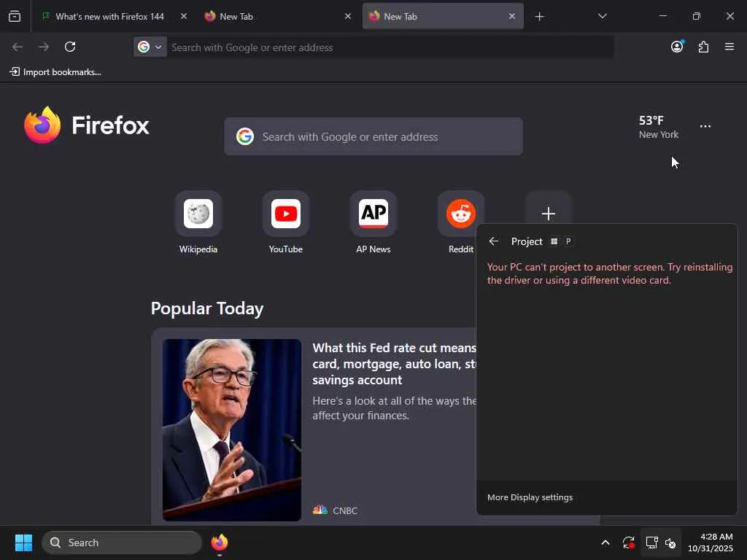Focus the address bar search field

[x=390, y=47]
